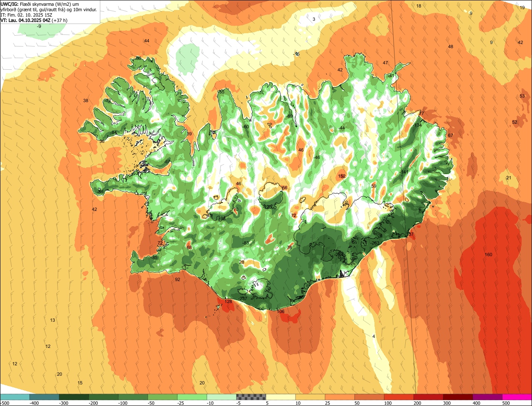The height and width of the screenshot is (406, 532).
Task: Select the -44 value in northeast Iceland
Action: [x=341, y=128]
